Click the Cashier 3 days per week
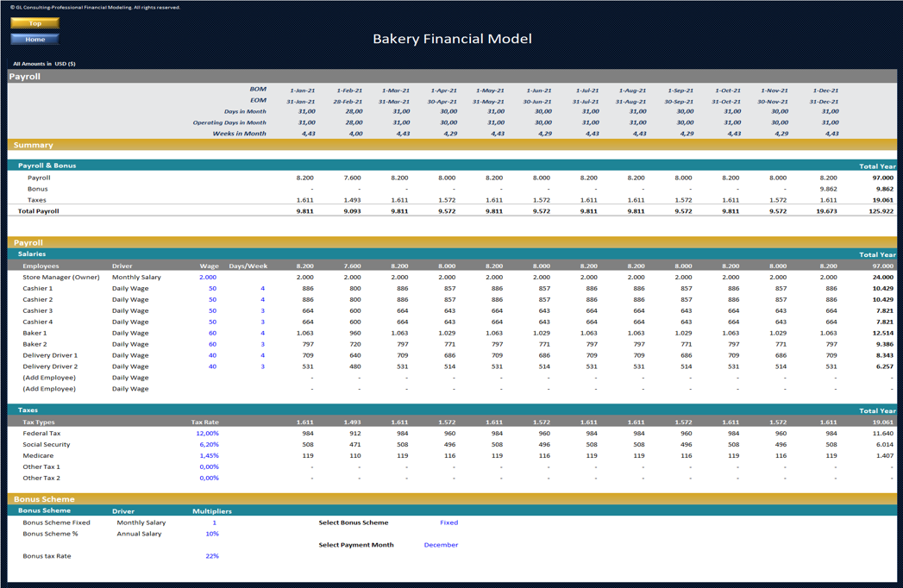Screen dimensions: 903x588 click(262, 311)
